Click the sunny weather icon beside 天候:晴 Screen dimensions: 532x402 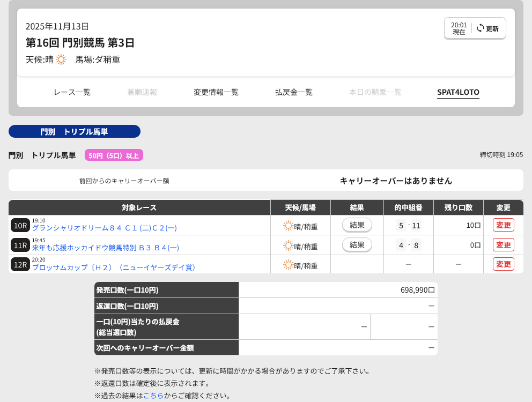click(61, 59)
